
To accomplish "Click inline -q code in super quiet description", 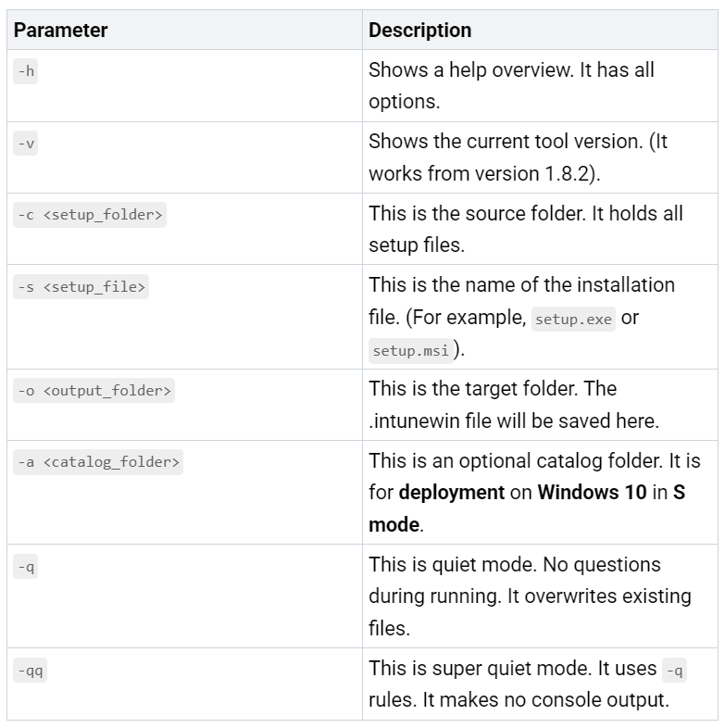I will click(676, 670).
